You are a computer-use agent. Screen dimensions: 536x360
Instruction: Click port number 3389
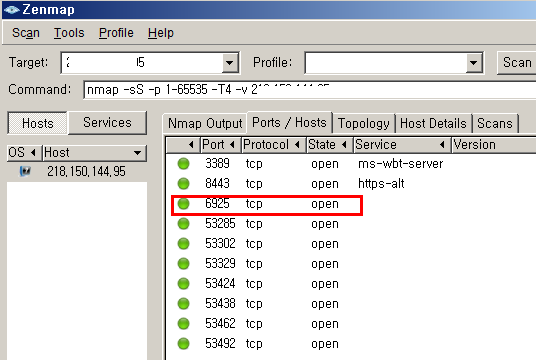(x=217, y=164)
